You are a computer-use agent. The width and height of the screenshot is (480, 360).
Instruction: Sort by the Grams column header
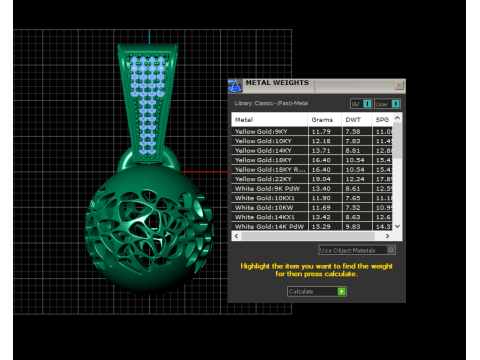(x=325, y=119)
